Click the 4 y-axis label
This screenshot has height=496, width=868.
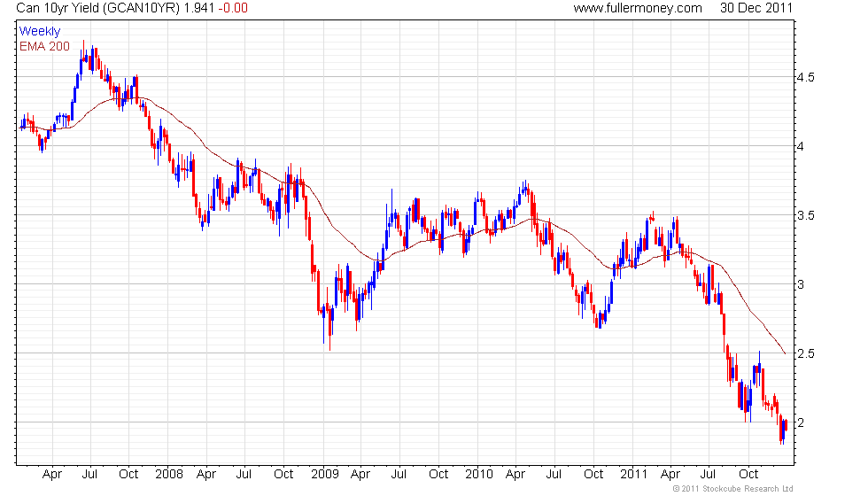[801, 146]
